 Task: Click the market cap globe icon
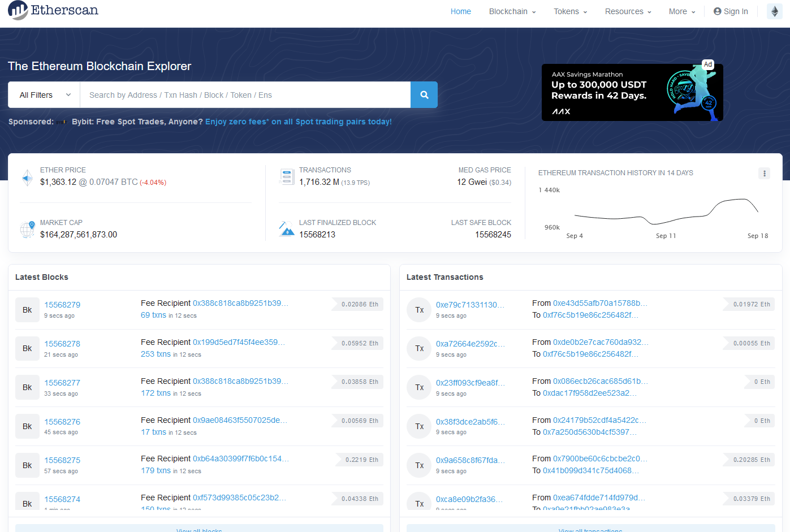28,230
